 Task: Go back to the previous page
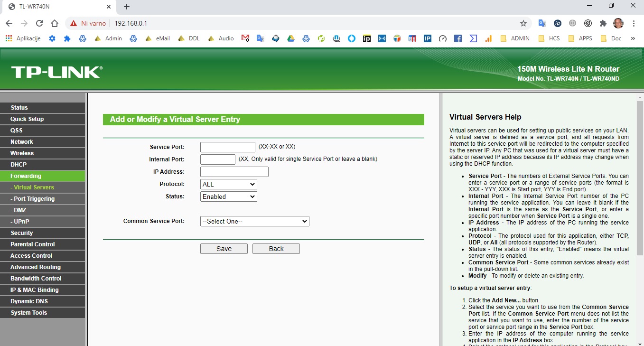click(9, 23)
